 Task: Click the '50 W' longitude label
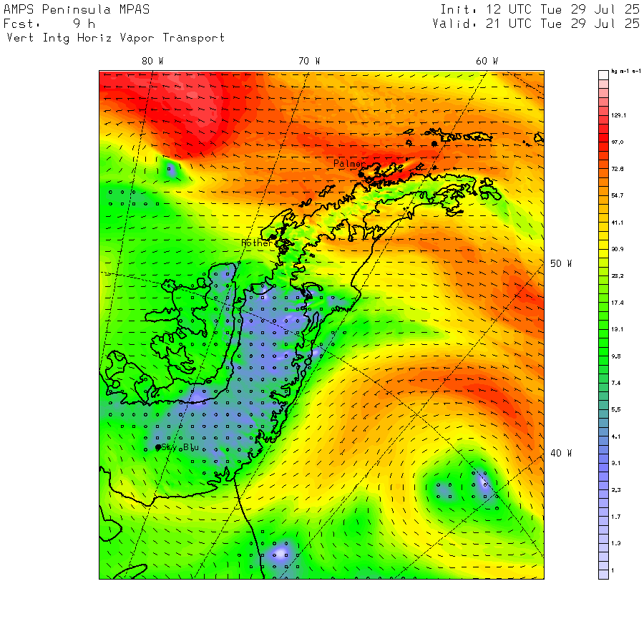[561, 263]
